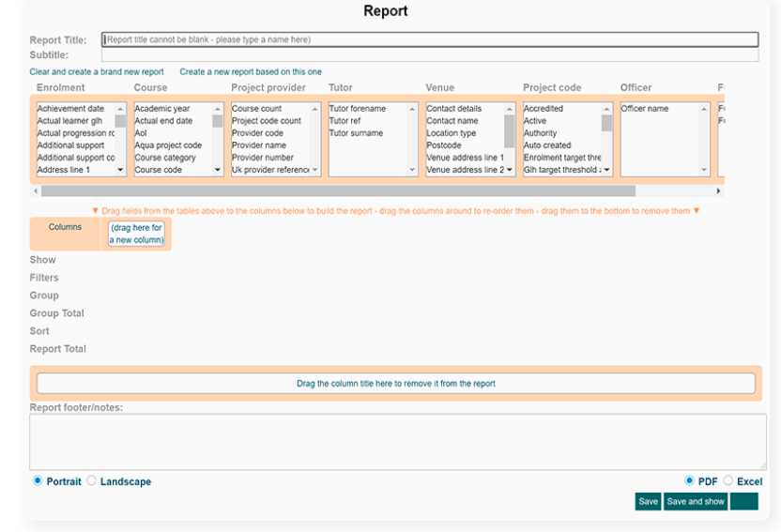781x532 pixels.
Task: Click down arrow in Course field list
Action: [218, 171]
